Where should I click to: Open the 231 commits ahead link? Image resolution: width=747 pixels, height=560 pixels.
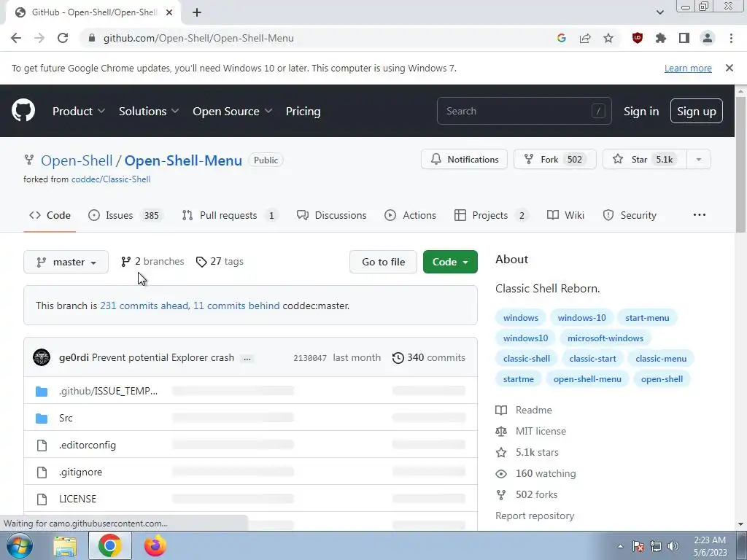(144, 306)
